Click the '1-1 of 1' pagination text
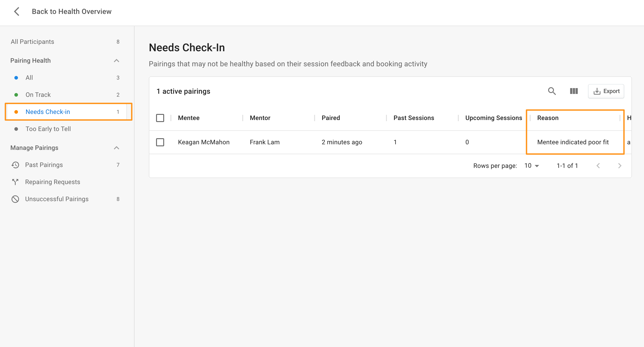The image size is (644, 347). (567, 166)
